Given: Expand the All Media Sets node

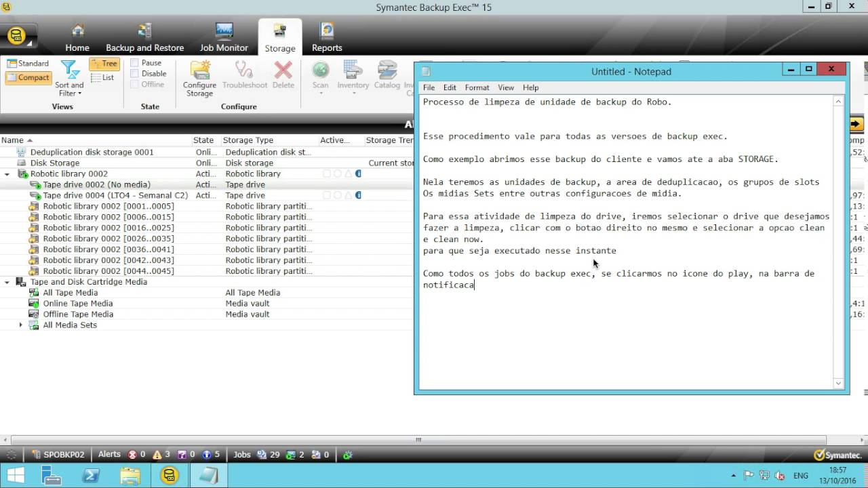Looking at the screenshot, I should [x=20, y=325].
